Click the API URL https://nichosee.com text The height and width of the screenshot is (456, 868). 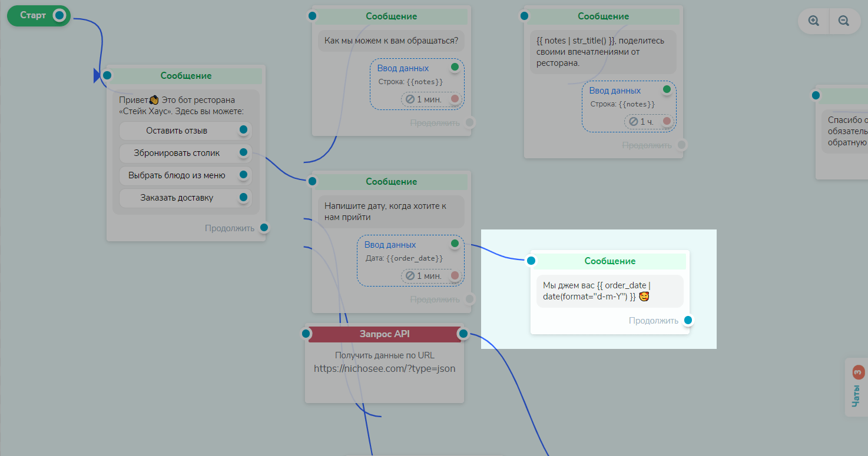385,369
